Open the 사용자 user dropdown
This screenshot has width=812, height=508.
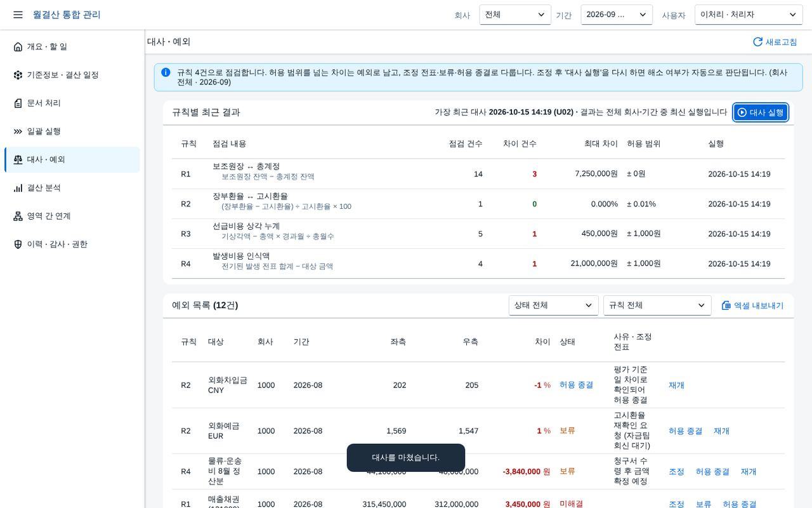click(x=749, y=15)
